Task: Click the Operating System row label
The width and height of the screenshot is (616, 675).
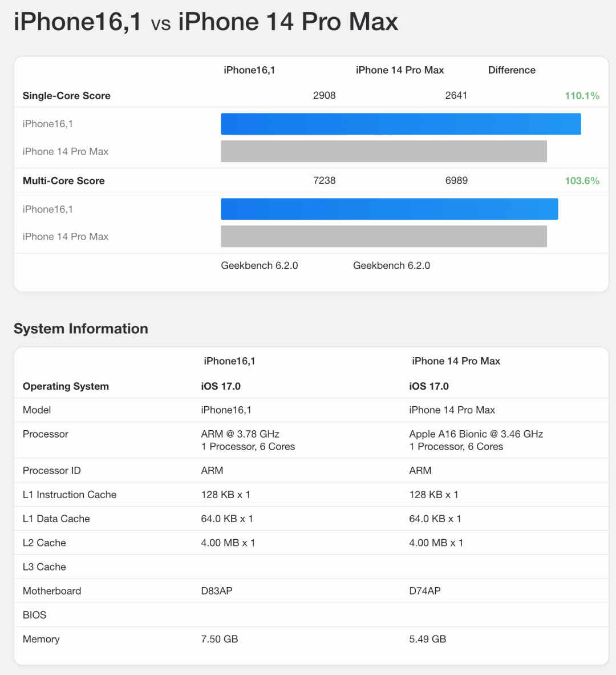Action: coord(66,386)
